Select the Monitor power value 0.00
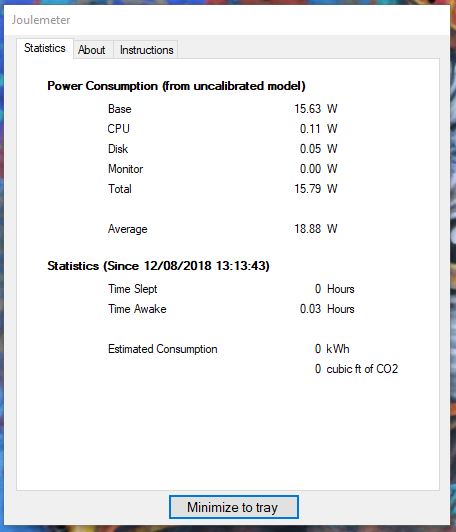 point(310,169)
